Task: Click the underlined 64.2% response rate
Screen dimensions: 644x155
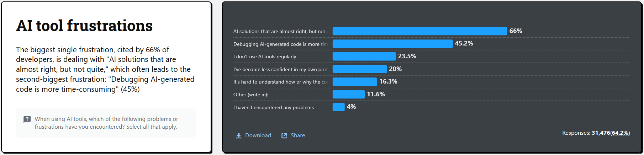Action: point(619,133)
